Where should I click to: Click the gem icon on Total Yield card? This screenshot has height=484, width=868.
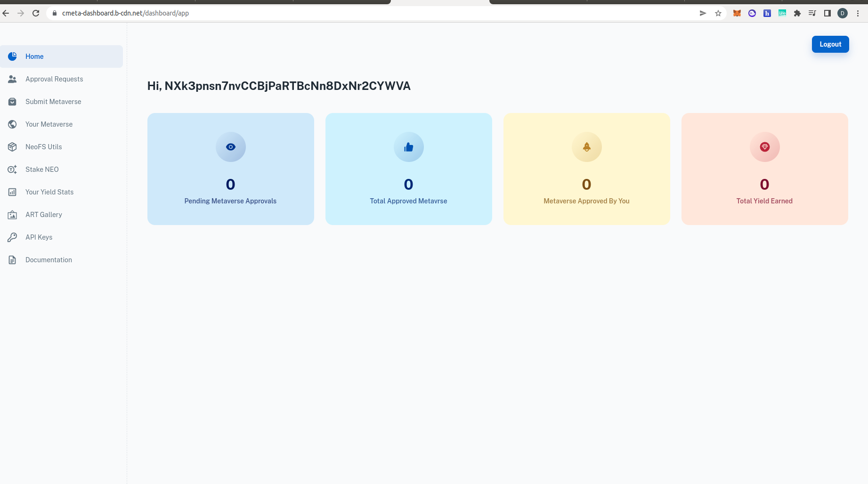click(765, 147)
